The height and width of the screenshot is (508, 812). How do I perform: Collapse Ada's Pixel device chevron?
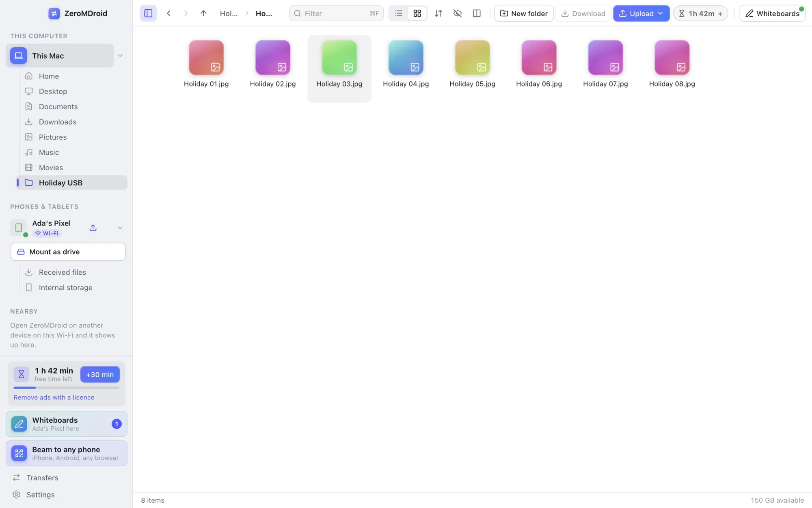120,228
